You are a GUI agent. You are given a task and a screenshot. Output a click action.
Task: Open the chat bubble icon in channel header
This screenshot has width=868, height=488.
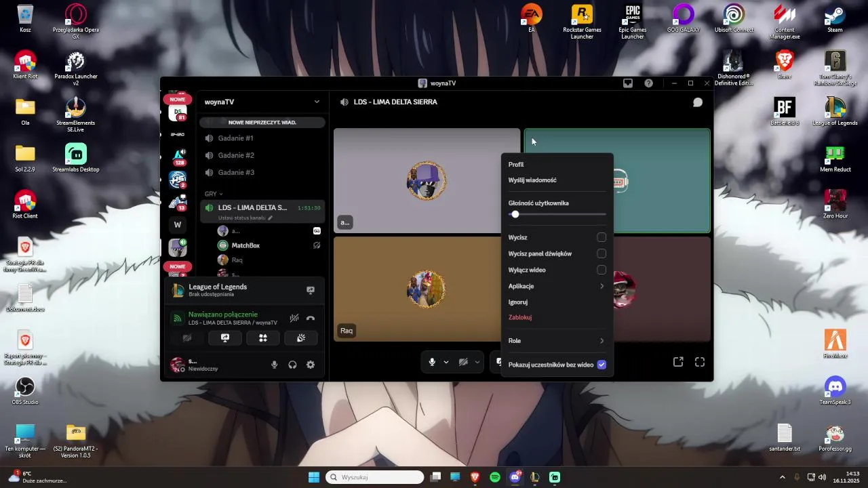(x=698, y=102)
